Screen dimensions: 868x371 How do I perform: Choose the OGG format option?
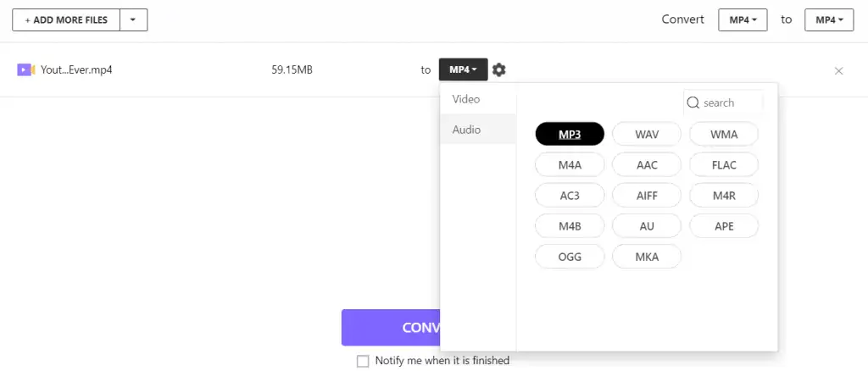pos(570,257)
